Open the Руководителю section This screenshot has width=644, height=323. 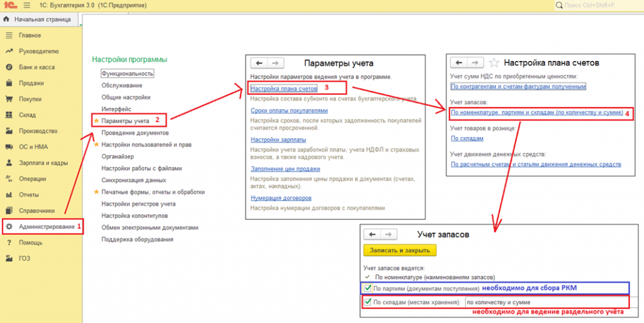pyautogui.click(x=38, y=52)
